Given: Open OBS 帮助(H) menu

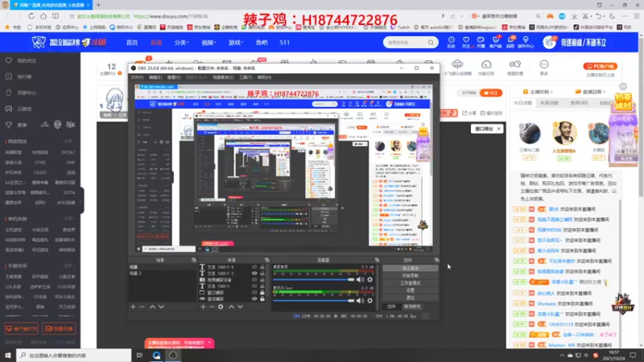Looking at the screenshot, I should click(264, 77).
